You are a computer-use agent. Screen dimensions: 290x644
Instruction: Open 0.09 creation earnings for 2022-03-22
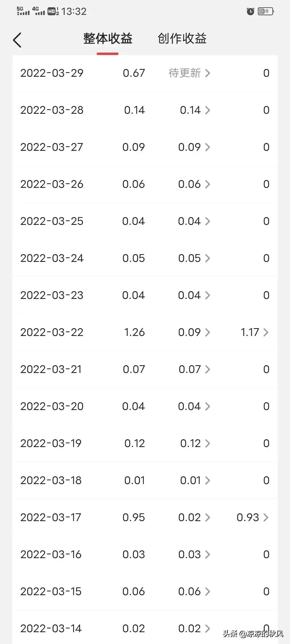194,332
